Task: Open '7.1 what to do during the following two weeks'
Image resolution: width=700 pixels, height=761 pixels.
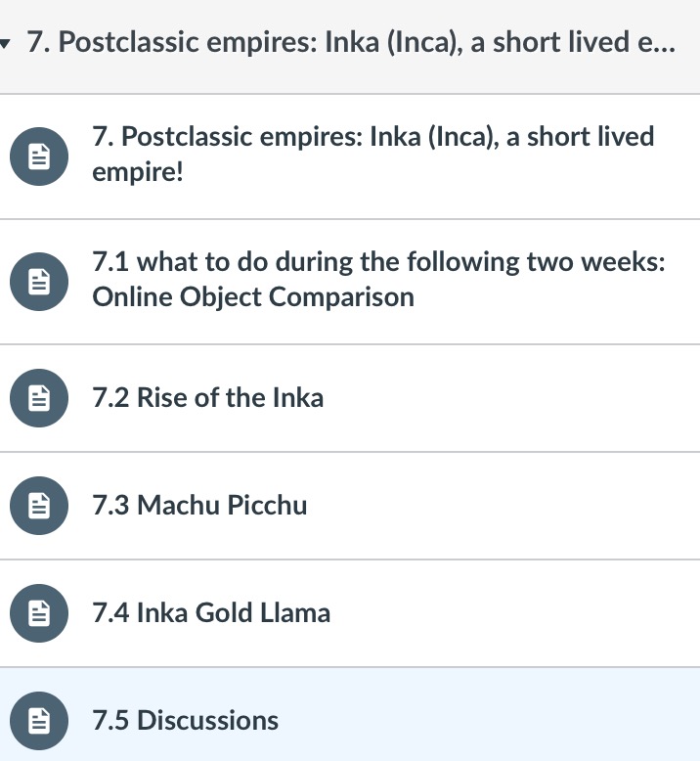Action: pos(378,262)
